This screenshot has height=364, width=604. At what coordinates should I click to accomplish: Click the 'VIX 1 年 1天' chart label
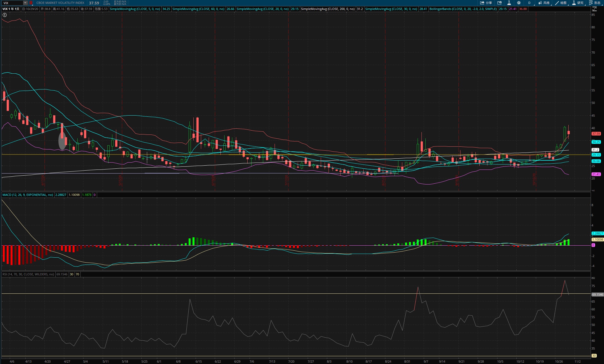11,9
